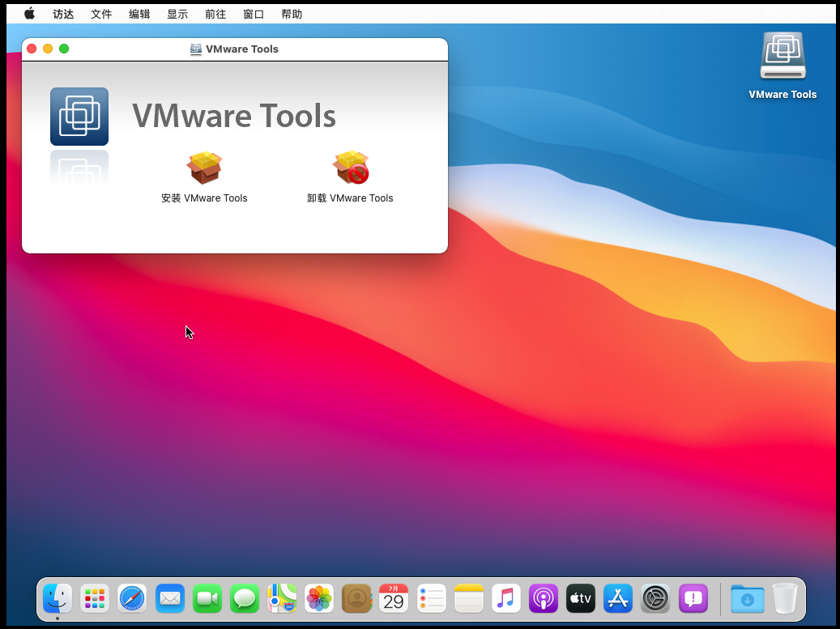Zoom the VMware Tools window with green button
Viewport: 840px width, 629px height.
click(64, 49)
